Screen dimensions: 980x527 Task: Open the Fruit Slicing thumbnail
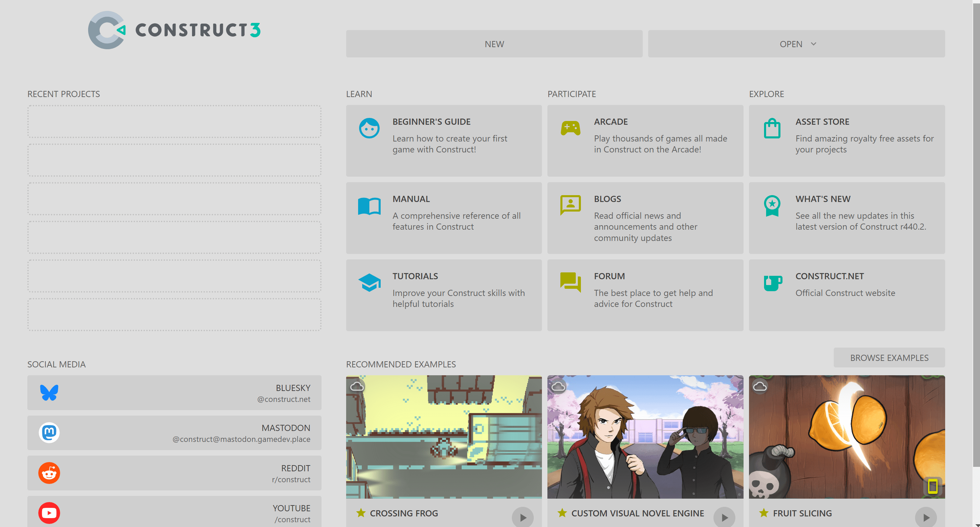click(x=846, y=437)
